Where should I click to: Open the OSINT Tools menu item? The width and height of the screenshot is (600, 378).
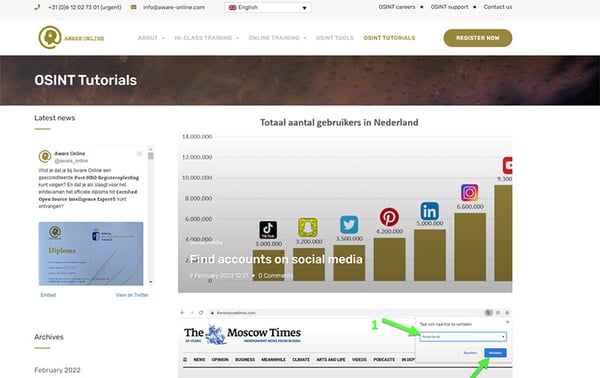click(x=335, y=38)
